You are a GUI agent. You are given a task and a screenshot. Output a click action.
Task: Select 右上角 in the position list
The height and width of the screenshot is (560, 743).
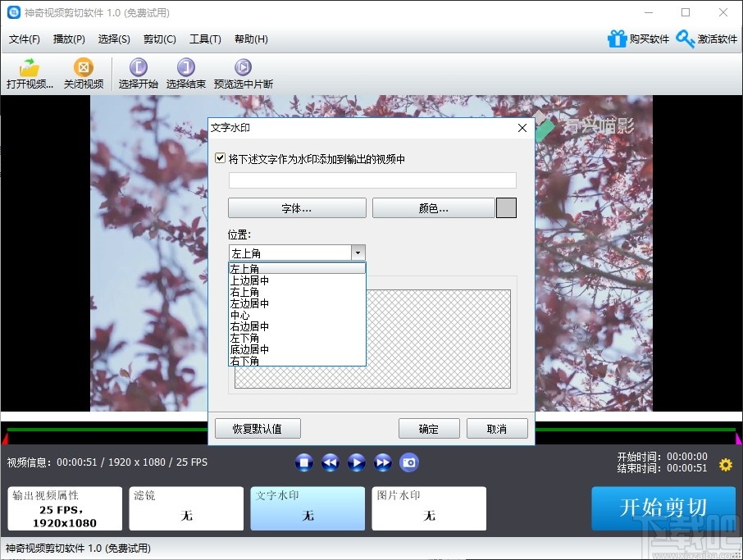(297, 292)
